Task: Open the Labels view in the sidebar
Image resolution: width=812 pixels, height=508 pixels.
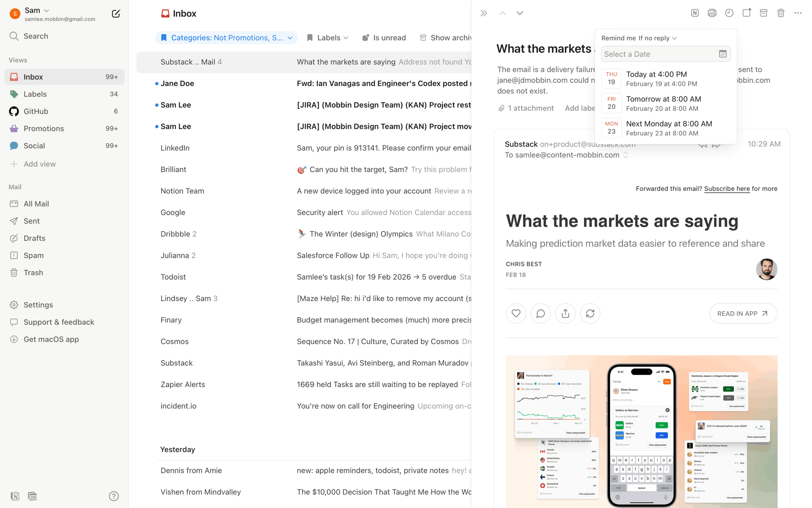Action: pos(64,94)
